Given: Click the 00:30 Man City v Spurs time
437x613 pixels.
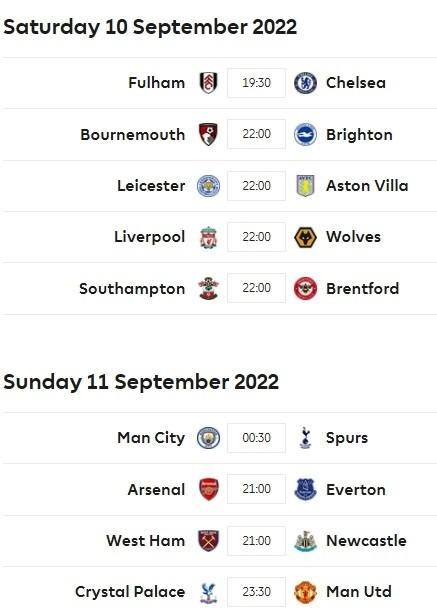Looking at the screenshot, I should point(256,438).
